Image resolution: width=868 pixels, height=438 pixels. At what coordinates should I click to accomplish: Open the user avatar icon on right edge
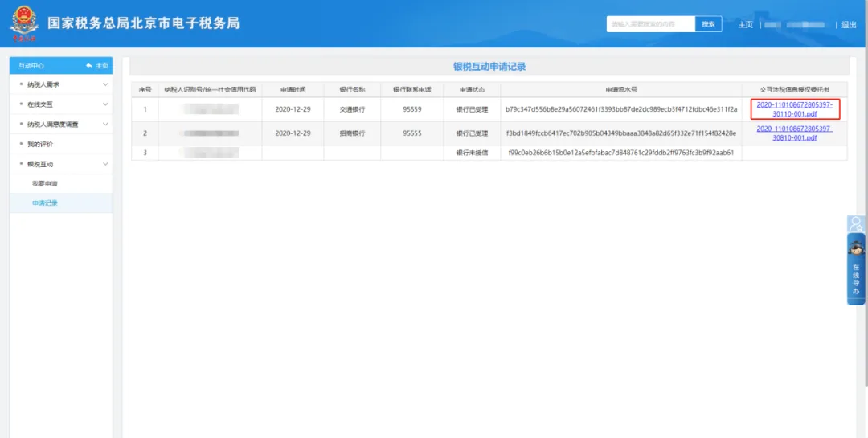click(x=857, y=223)
